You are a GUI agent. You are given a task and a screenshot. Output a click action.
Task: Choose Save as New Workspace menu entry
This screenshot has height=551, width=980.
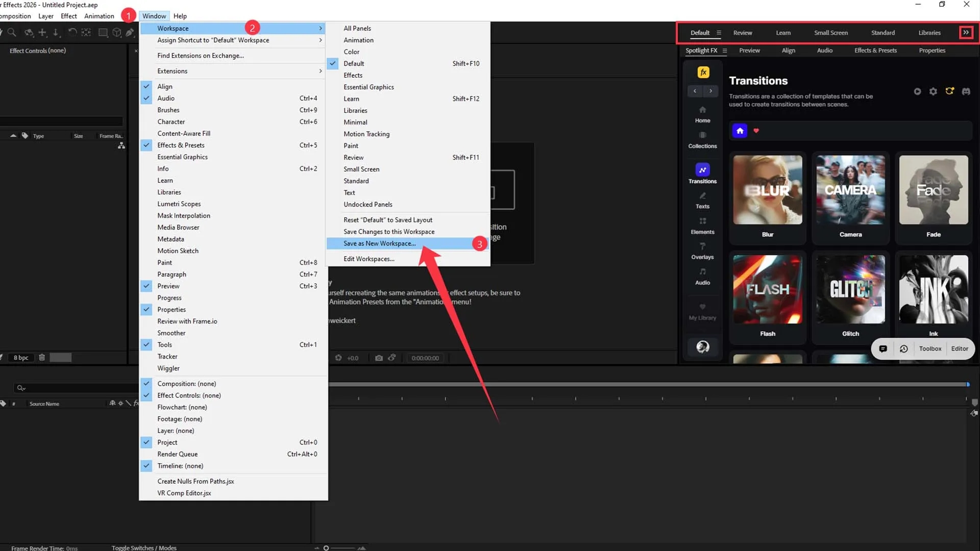[379, 243]
